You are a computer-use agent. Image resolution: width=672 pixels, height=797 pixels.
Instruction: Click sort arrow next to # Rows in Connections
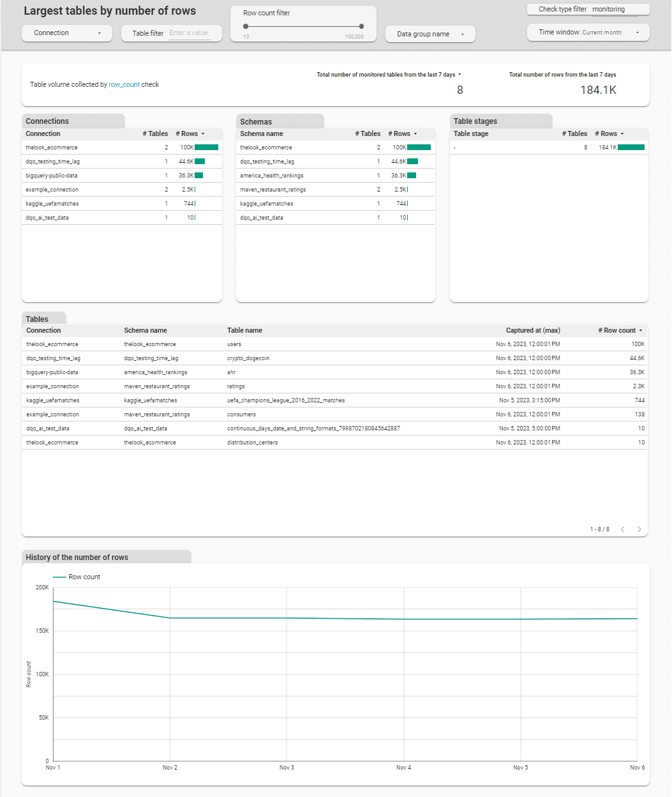point(203,134)
